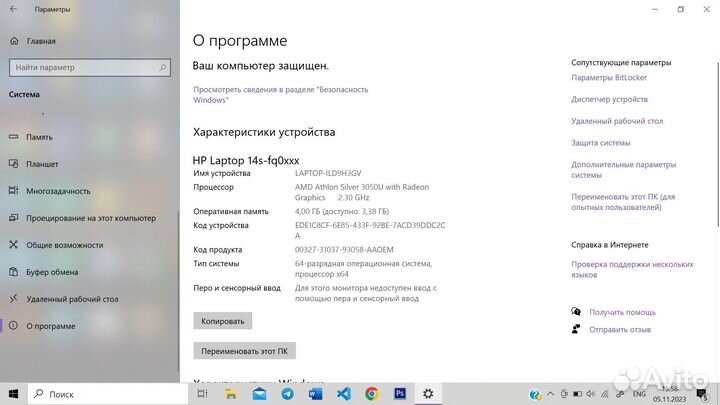Click the product code 00327-31037-93058-AAOEM
Screen dimensions: 720x405
coord(344,250)
